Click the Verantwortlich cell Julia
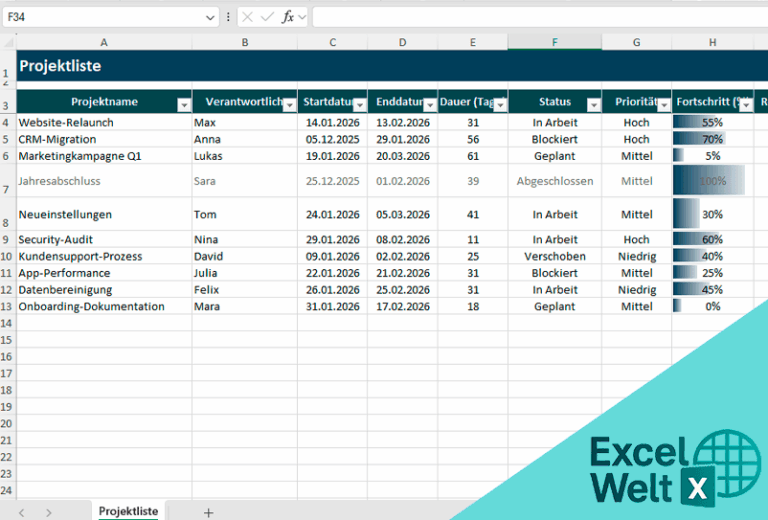Image resolution: width=768 pixels, height=520 pixels. pos(245,273)
